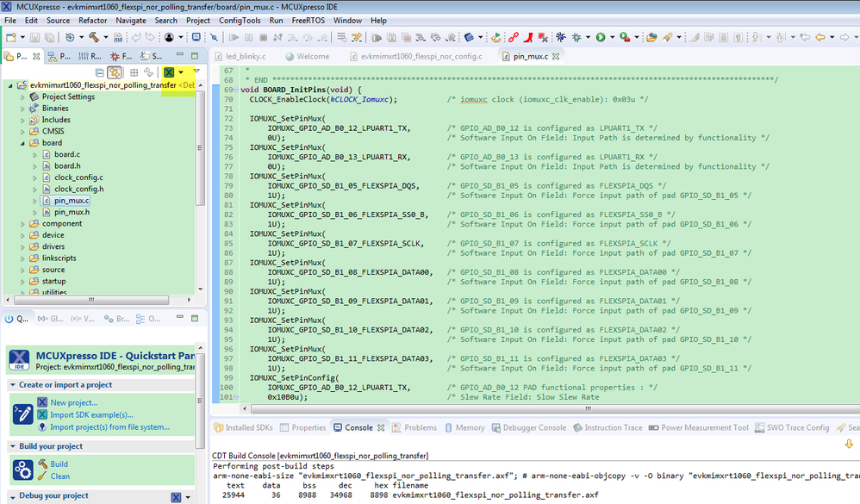Image resolution: width=860 pixels, height=504 pixels.
Task: Click the gears icon beside Build your project
Action: click(22, 470)
